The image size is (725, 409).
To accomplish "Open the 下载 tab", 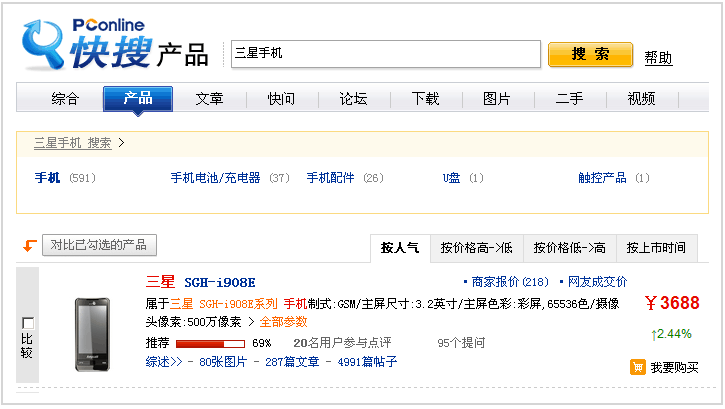I will pyautogui.click(x=425, y=98).
